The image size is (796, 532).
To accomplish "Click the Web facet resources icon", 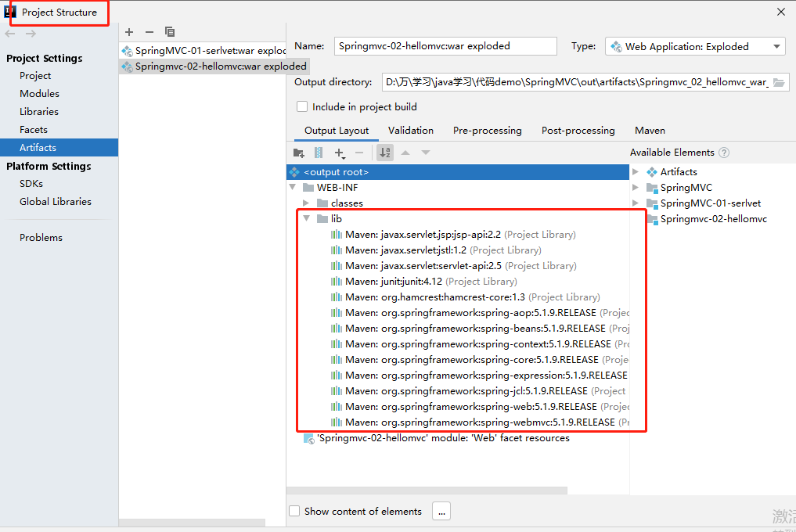I will (x=308, y=439).
